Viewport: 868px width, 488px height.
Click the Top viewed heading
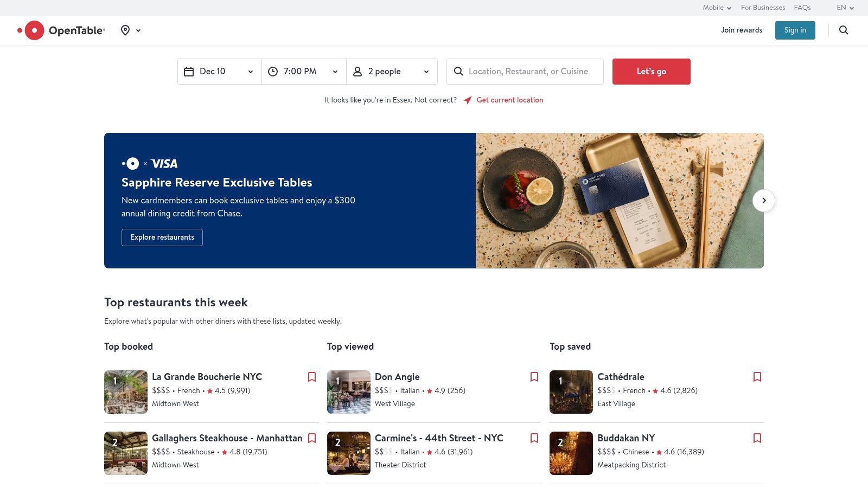[x=350, y=346]
